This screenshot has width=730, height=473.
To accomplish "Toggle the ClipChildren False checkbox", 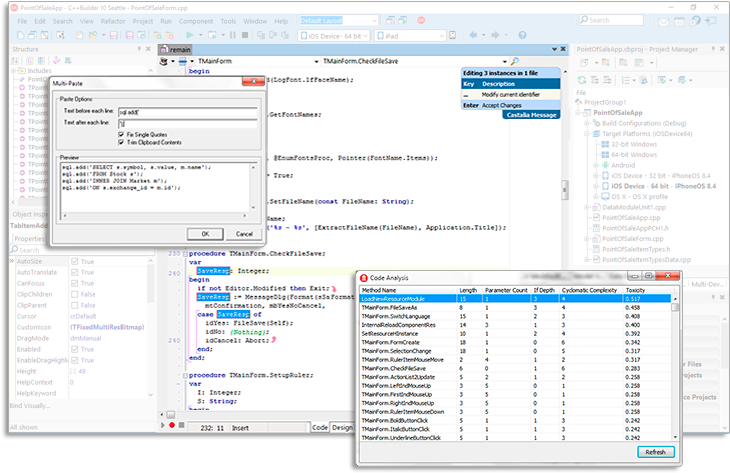I will [74, 294].
